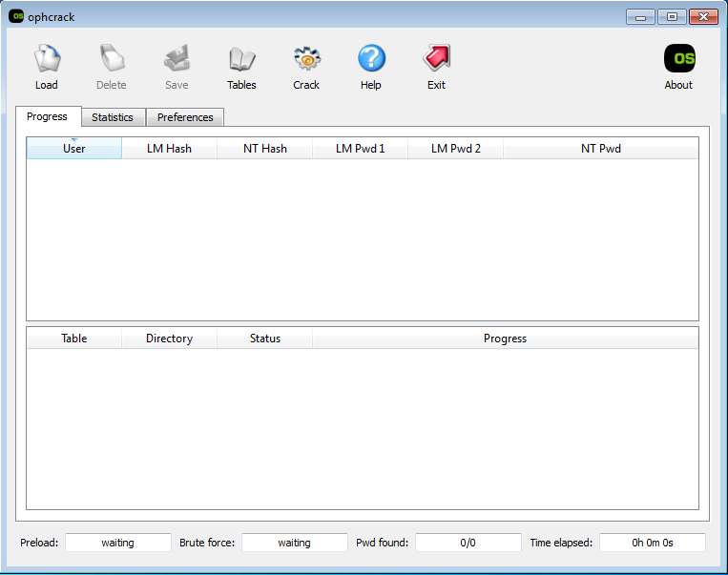Click the Progress column header in tables list
The width and height of the screenshot is (728, 575).
[x=505, y=339]
